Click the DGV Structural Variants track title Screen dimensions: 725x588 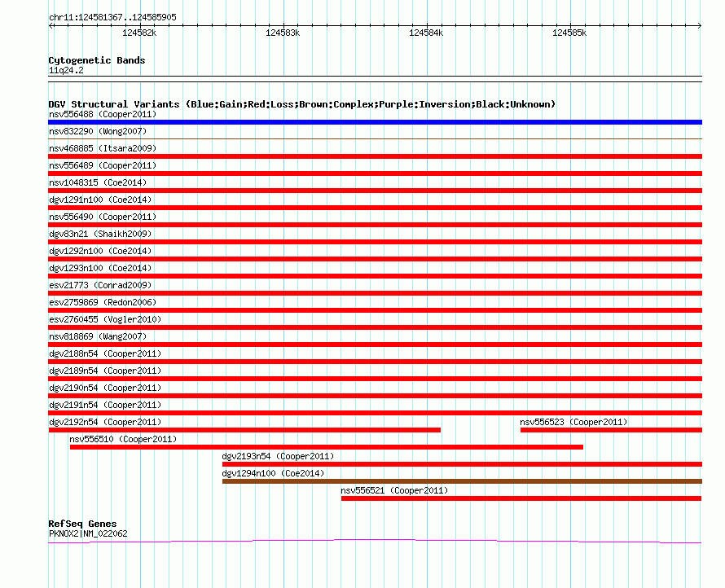click(x=302, y=104)
